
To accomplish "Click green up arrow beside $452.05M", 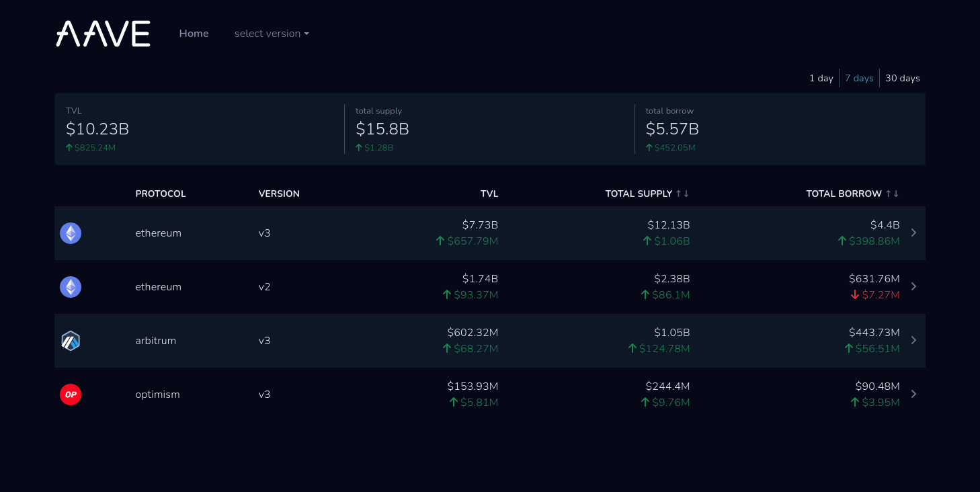I will [x=649, y=147].
